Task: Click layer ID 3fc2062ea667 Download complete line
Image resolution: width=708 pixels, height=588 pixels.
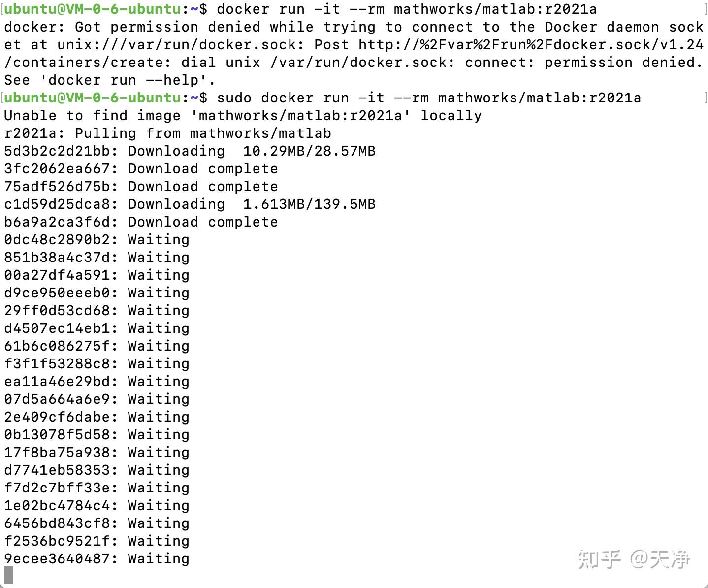Action: [x=141, y=169]
